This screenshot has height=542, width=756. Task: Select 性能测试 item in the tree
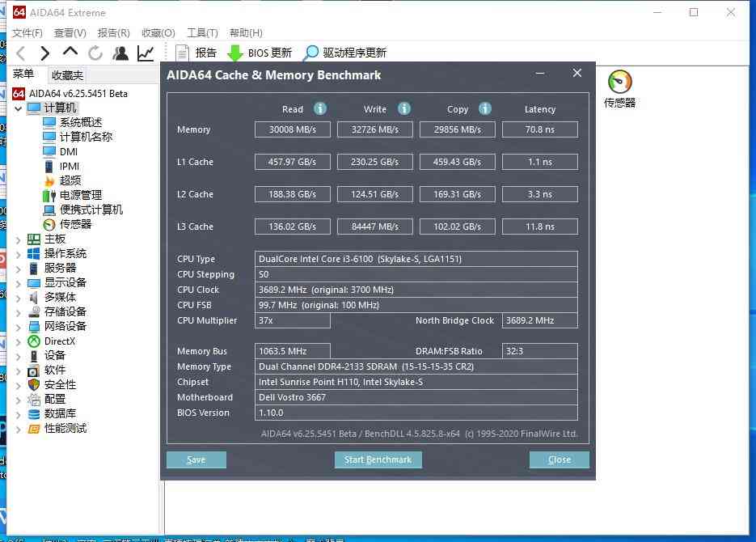tap(65, 428)
